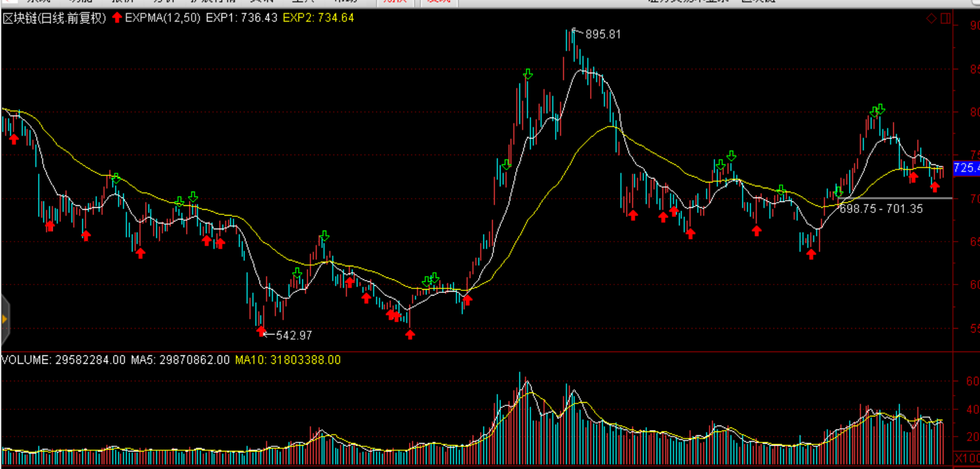The height and width of the screenshot is (469, 980).
Task: Click the red arrow icon before EXPMA label
Action: click(x=117, y=18)
